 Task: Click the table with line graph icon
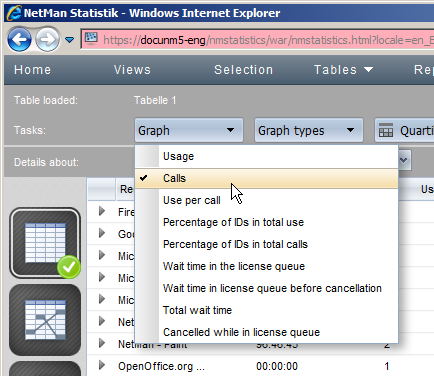coord(45,320)
